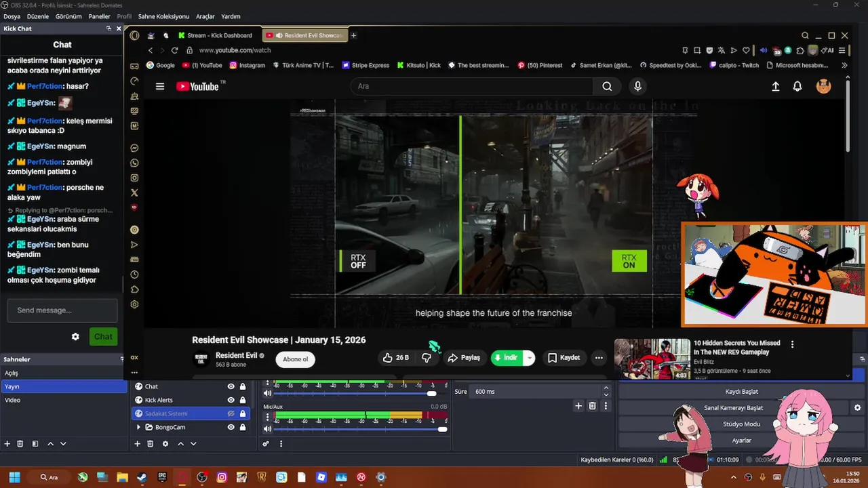Image resolution: width=868 pixels, height=488 pixels.
Task: Click Kaydet save button
Action: point(564,358)
